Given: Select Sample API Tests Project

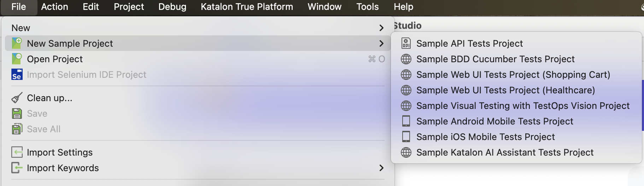Looking at the screenshot, I should pyautogui.click(x=516, y=43).
